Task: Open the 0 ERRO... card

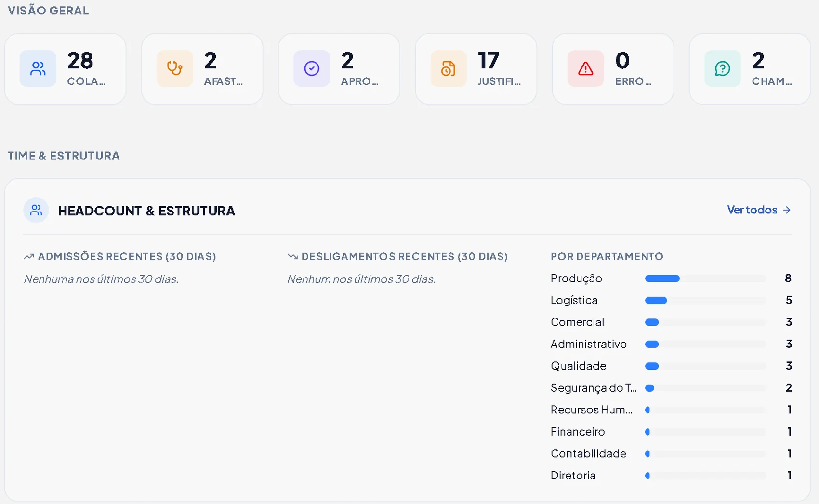Action: [613, 69]
